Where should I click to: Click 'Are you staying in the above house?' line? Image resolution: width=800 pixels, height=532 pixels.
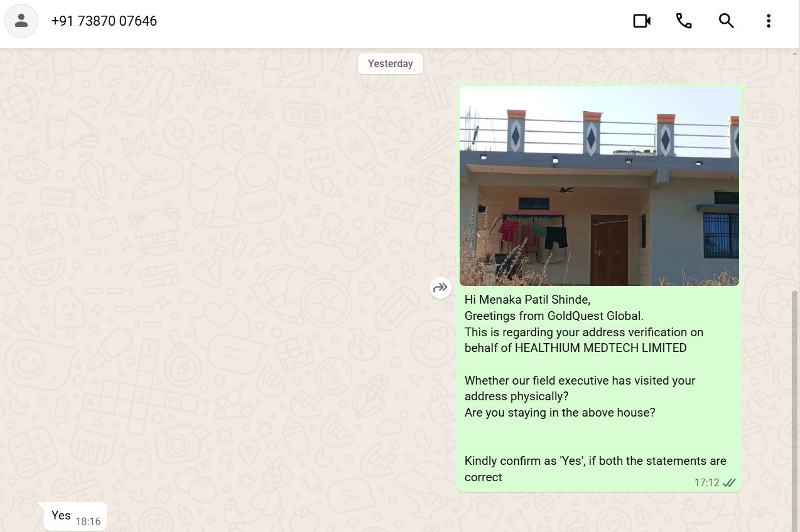coord(560,412)
